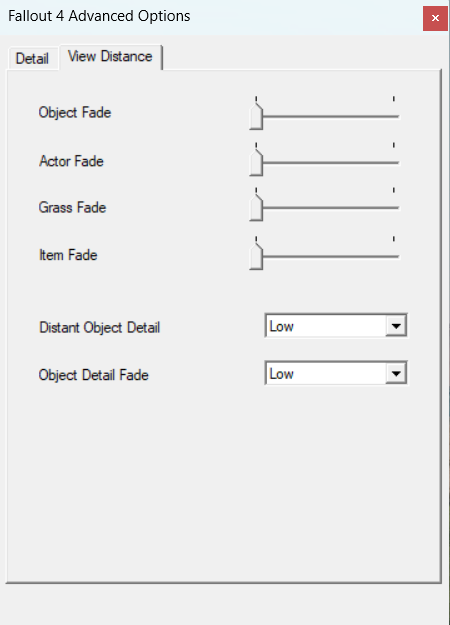Click the Item Fade slider thumb
Screen dimensions: 450x625
[x=256, y=256]
